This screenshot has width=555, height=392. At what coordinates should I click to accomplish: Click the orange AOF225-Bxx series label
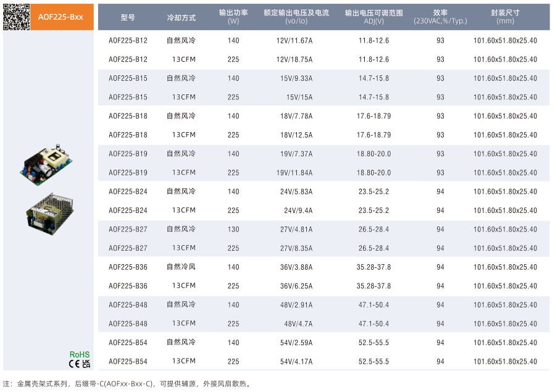click(61, 17)
